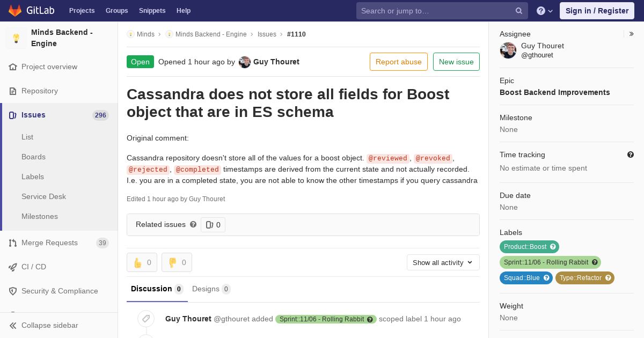Open Help in top navigation
The width and height of the screenshot is (644, 338).
tap(184, 11)
